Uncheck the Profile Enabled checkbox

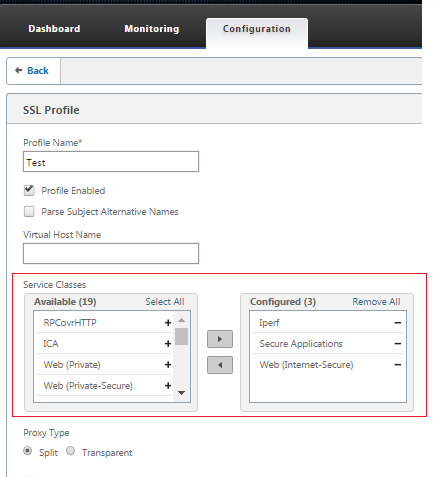tap(29, 190)
